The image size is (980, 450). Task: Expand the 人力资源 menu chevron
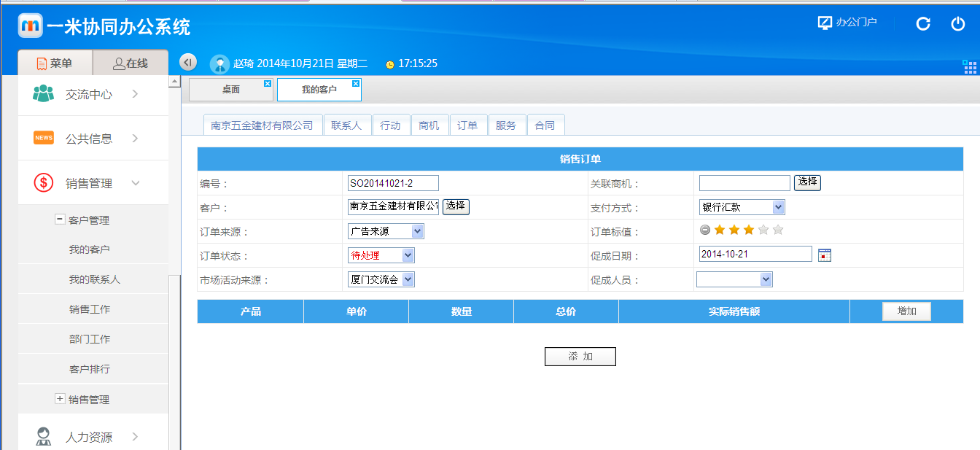(136, 437)
